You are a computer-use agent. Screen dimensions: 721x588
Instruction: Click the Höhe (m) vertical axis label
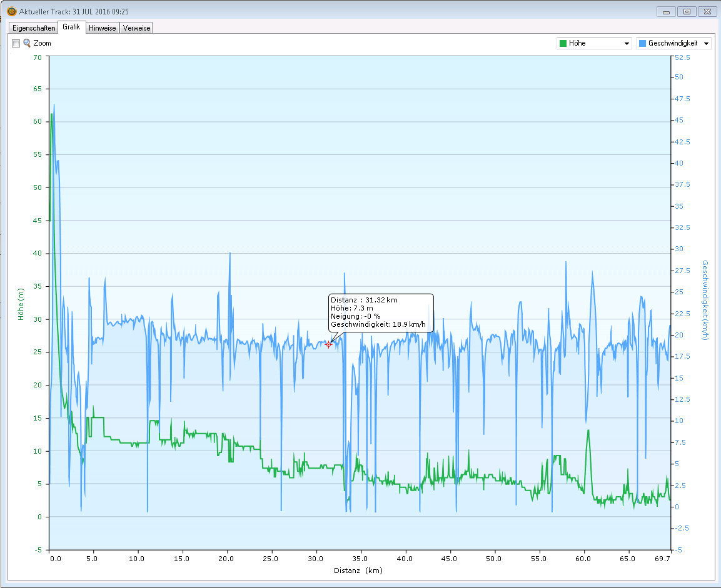click(21, 304)
